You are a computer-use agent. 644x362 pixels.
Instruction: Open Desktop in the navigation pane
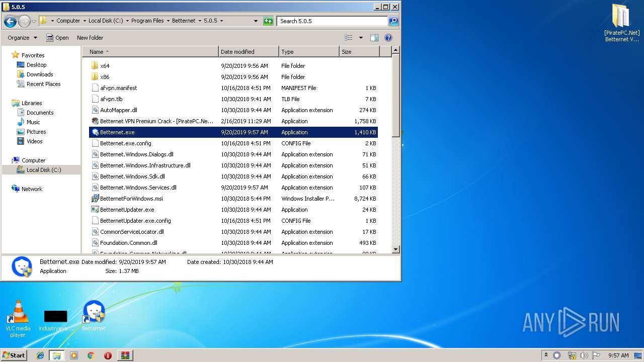pos(36,65)
